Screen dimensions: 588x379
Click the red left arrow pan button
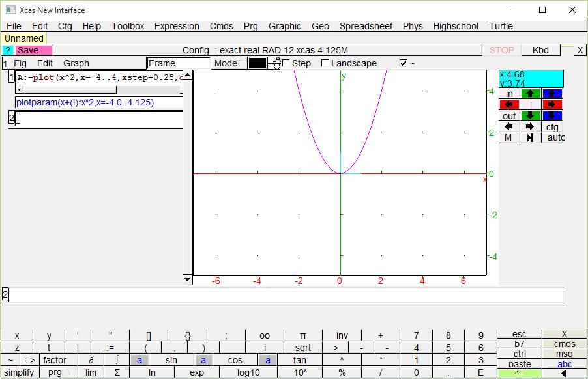pos(509,105)
